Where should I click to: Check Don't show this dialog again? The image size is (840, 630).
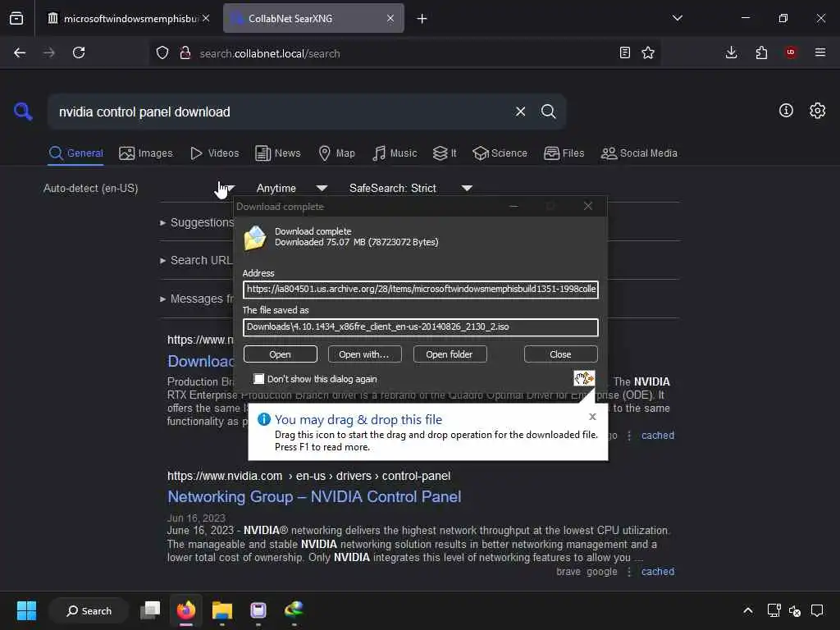pyautogui.click(x=259, y=379)
